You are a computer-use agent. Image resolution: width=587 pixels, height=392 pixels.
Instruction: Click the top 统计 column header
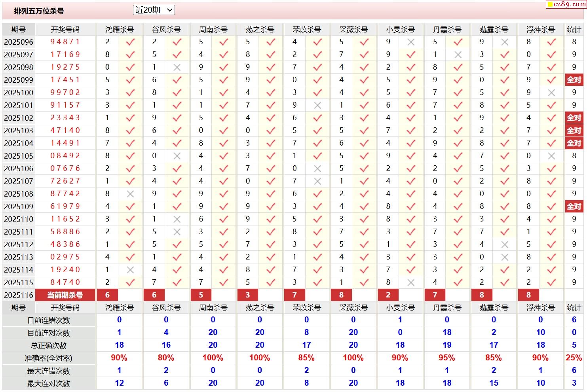click(574, 30)
